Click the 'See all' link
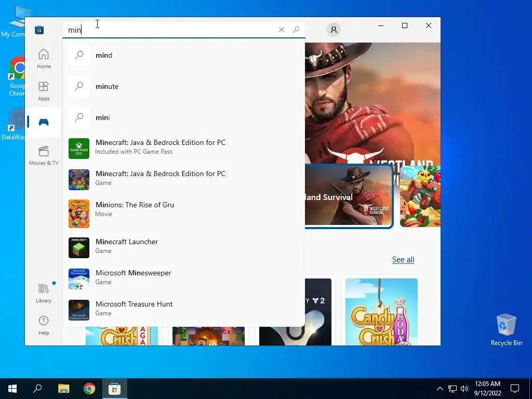532x399 pixels. pyautogui.click(x=403, y=260)
